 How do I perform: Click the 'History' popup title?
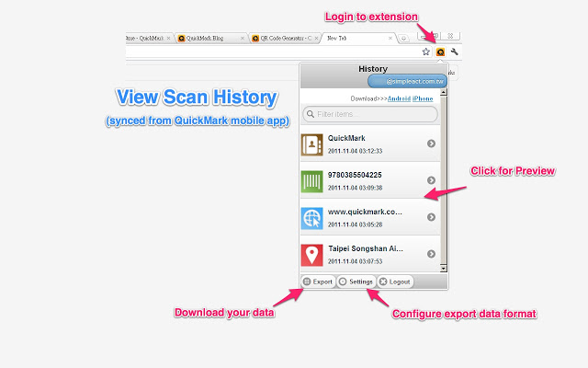pos(373,69)
